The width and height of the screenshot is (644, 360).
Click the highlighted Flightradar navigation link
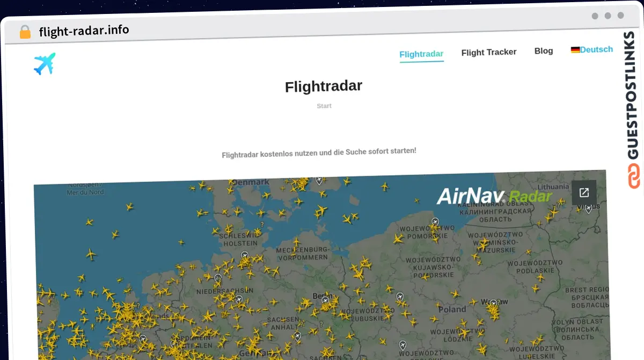point(421,54)
